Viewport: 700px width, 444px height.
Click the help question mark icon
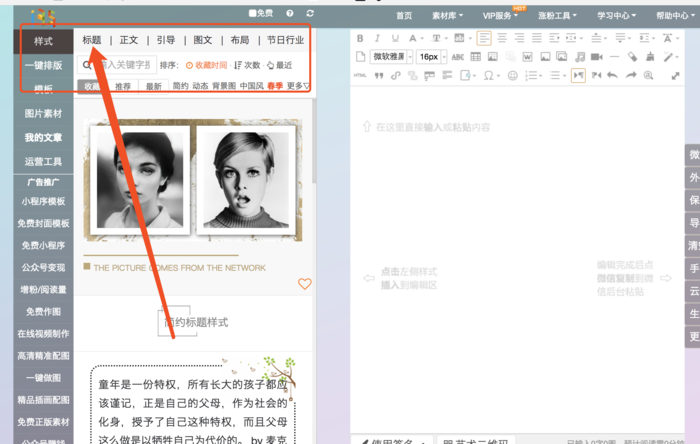point(290,13)
